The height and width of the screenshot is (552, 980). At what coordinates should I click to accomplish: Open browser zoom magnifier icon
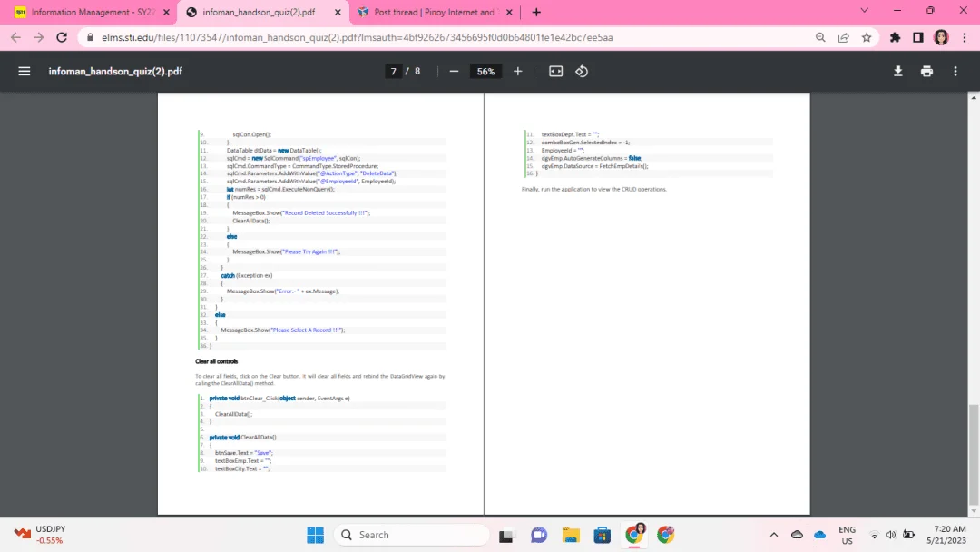point(820,37)
